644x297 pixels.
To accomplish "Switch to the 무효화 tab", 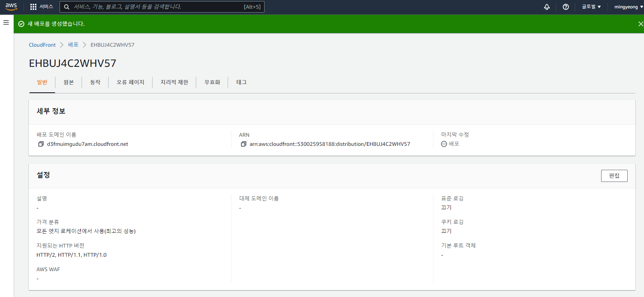I will point(212,82).
